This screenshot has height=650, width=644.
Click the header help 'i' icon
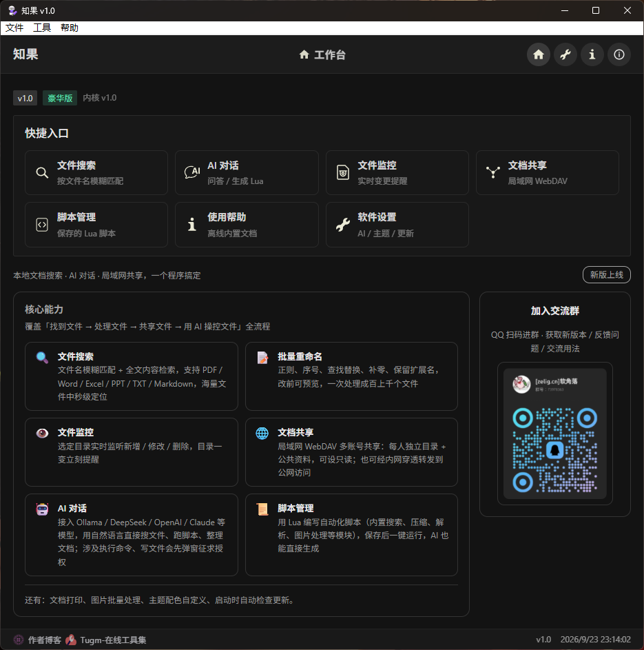point(592,54)
